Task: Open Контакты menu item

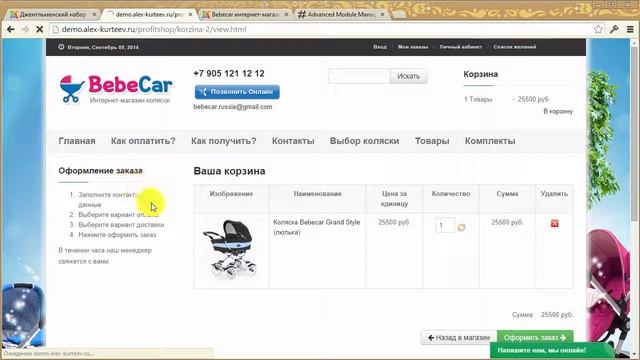Action: 293,141
